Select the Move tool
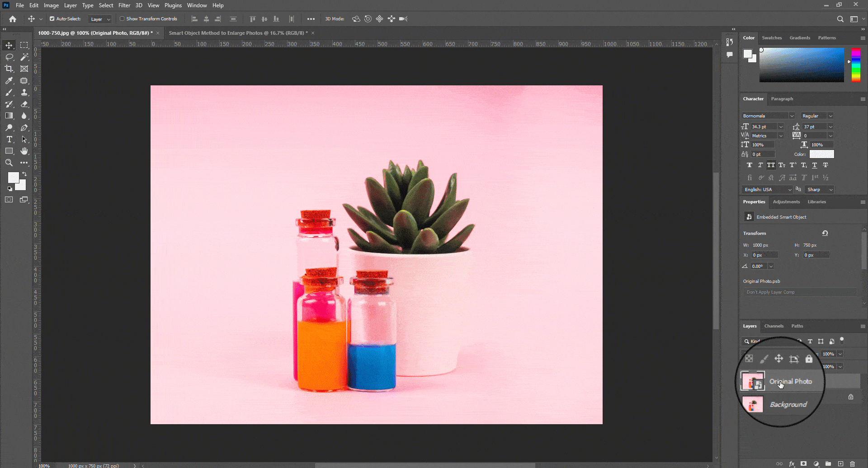The height and width of the screenshot is (468, 868). click(9, 45)
